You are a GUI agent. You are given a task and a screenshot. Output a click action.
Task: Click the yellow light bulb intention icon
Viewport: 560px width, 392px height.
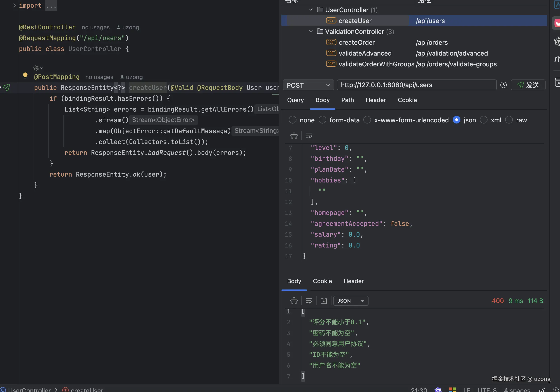[x=25, y=76]
